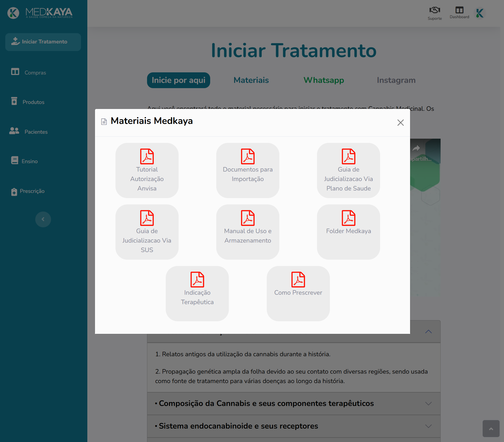Click the Produtos sidebar icon

[14, 101]
